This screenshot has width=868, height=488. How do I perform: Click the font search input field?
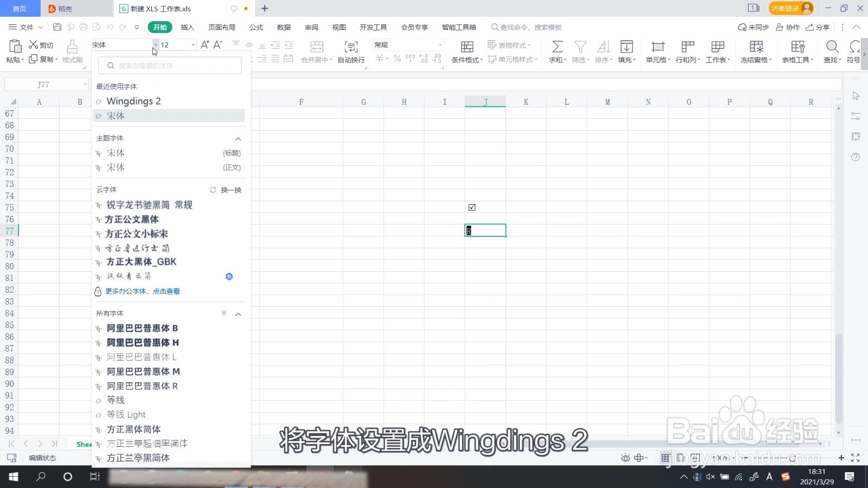click(170, 66)
